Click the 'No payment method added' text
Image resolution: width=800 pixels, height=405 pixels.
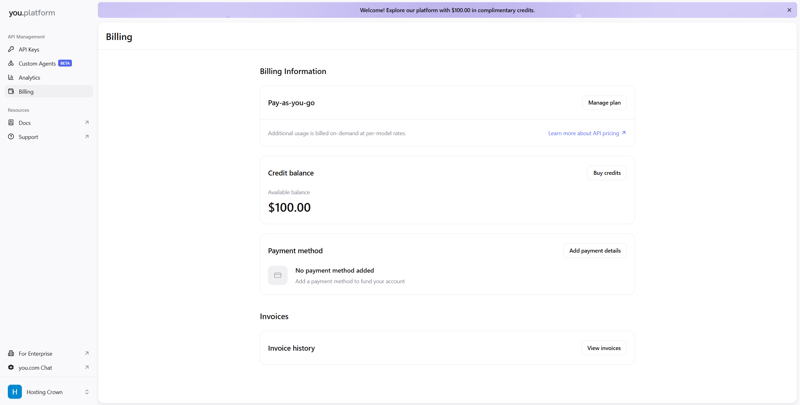[x=335, y=270]
